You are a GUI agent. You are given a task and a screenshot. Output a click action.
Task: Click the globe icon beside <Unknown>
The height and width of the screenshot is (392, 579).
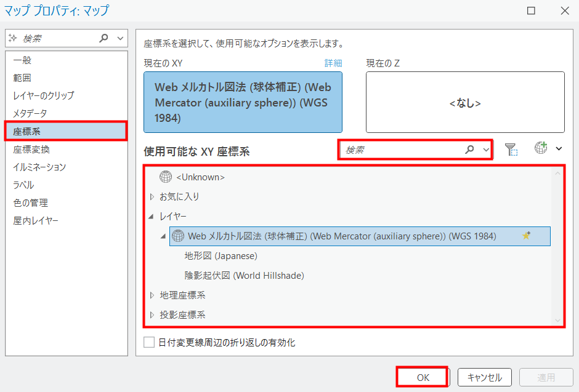click(166, 177)
